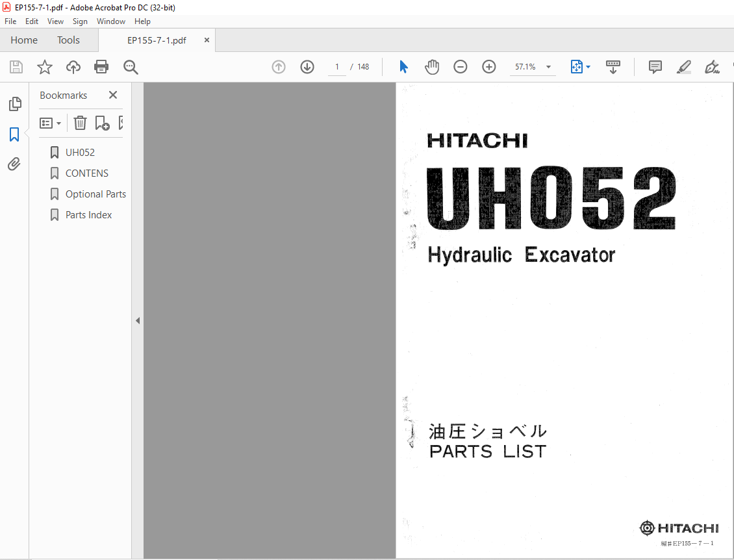
Task: Jump to Parts Index bookmark
Action: 88,215
